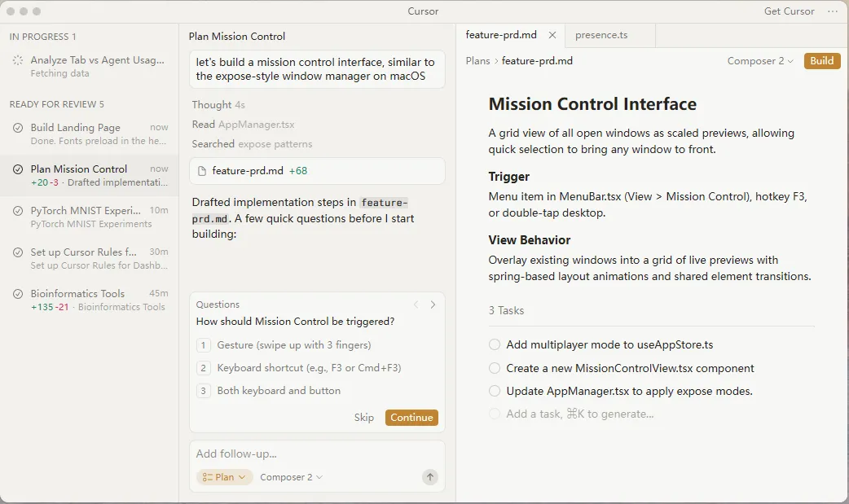This screenshot has width=849, height=504.
Task: Check off the Add multiplayer mode task
Action: click(x=495, y=345)
